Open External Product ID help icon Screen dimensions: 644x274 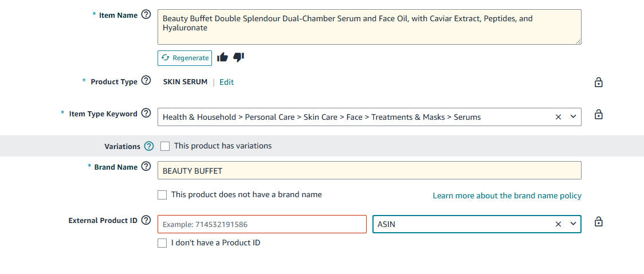146,220
